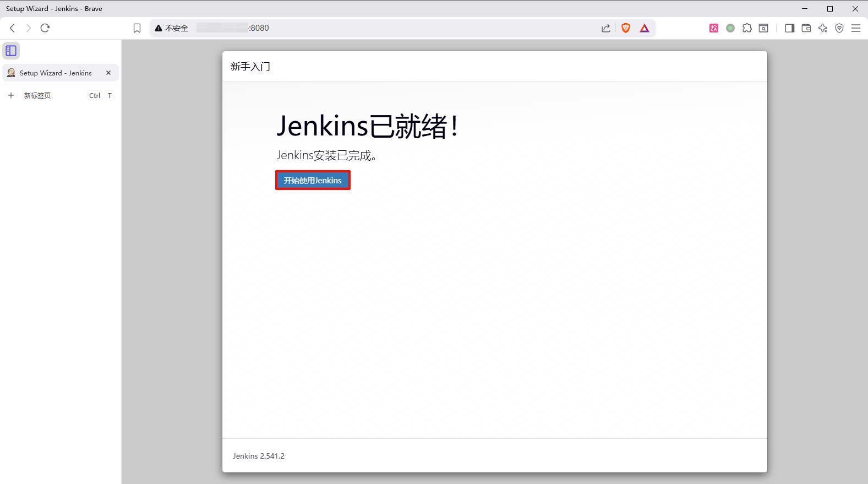
Task: Click the green circle extension icon
Action: 730,28
